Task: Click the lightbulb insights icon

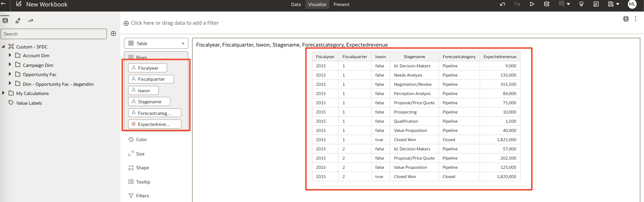Action: [581, 4]
